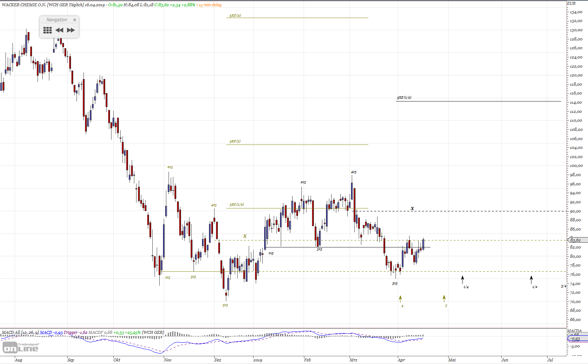Screen dimensions: 588x364
Task: Click the MACD All [12, 26, 9] indicator title
Action: click(x=20, y=332)
